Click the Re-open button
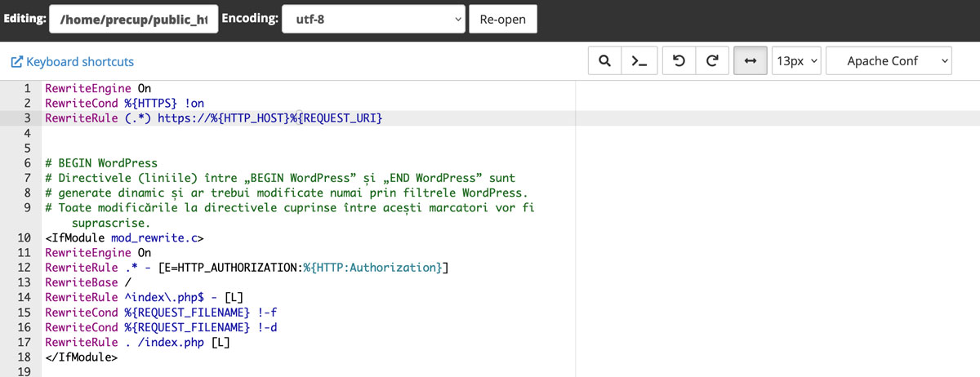 pyautogui.click(x=503, y=19)
